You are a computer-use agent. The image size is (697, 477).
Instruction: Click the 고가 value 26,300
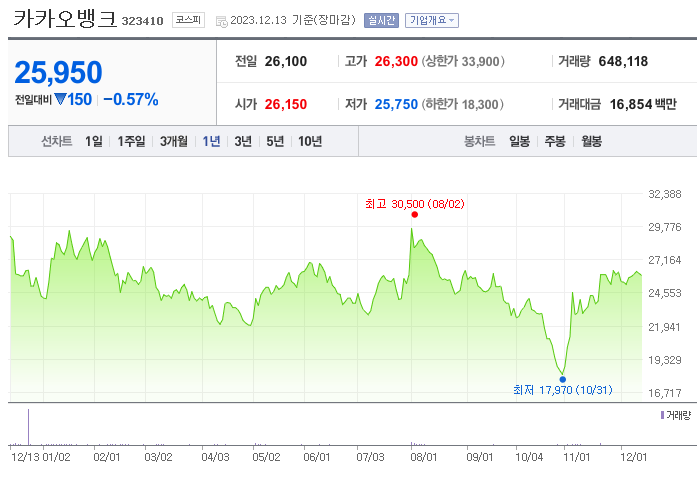coord(396,61)
